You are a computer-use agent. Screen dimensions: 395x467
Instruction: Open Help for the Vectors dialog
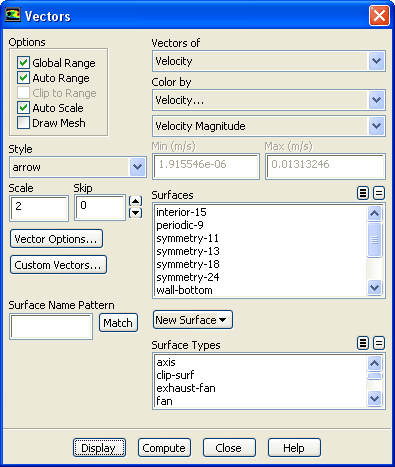pos(294,448)
